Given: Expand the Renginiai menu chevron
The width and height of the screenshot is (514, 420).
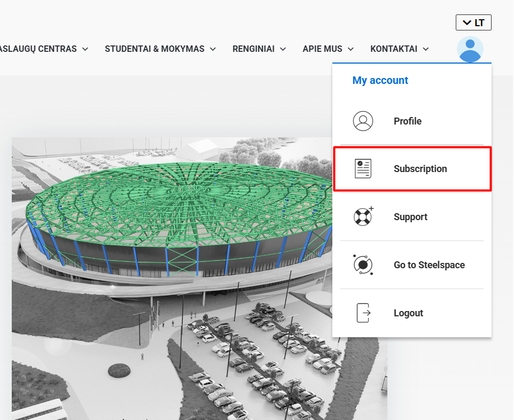Looking at the screenshot, I should (283, 49).
